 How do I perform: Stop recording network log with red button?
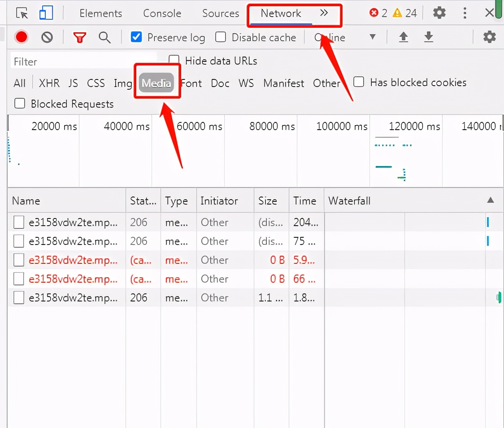[21, 37]
